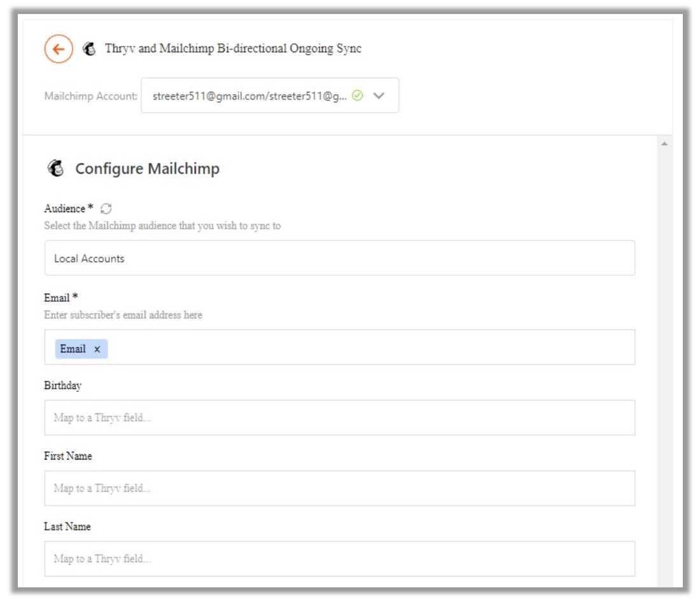Click the Mailchimp logo beside the sync title
Viewport: 700px width, 602px height.
click(x=90, y=49)
